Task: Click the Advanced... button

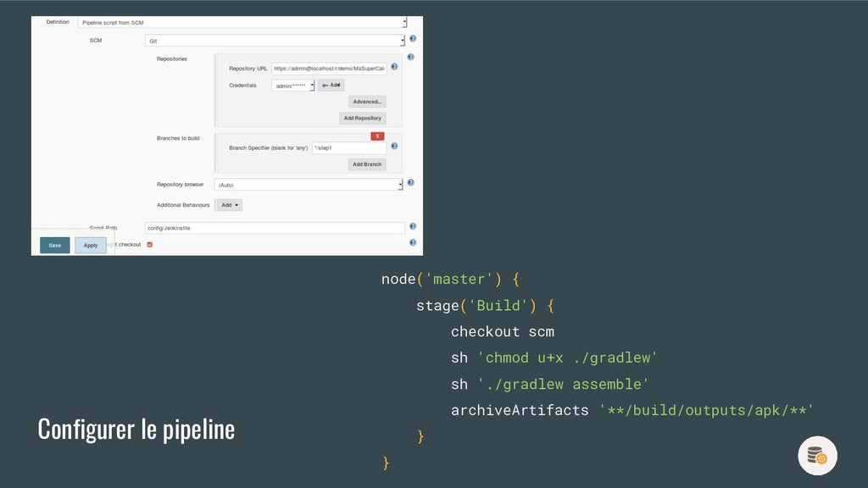Action: 367,102
